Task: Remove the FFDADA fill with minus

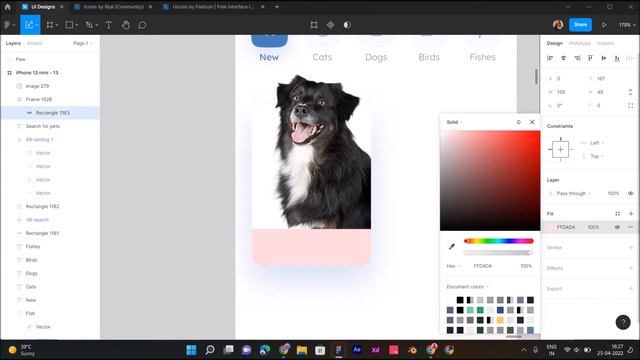Action: pos(631,227)
